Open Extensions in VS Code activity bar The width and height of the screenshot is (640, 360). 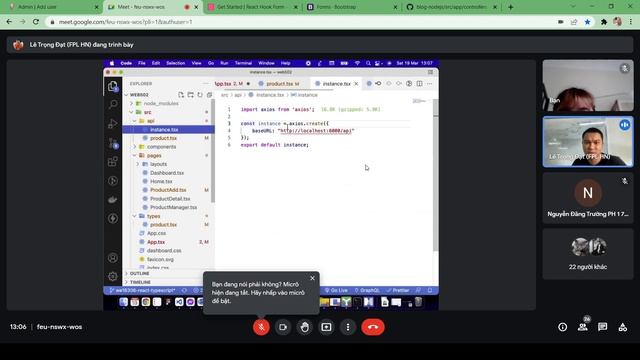113,162
